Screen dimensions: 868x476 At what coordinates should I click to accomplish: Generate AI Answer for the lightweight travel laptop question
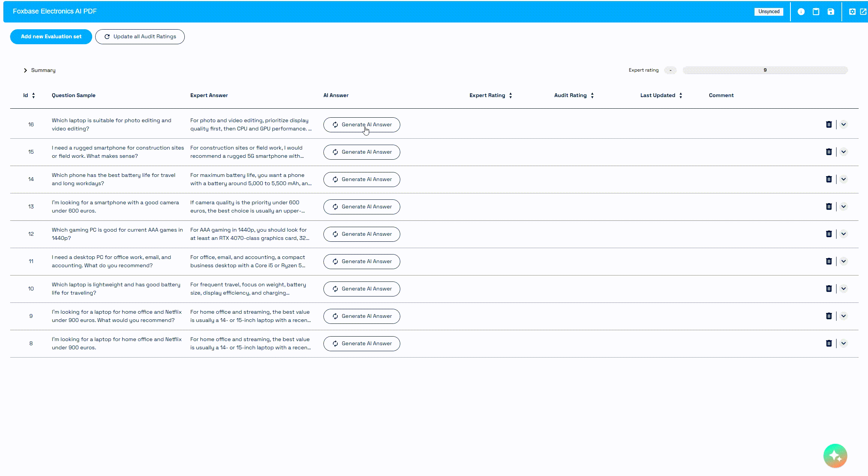pos(362,289)
